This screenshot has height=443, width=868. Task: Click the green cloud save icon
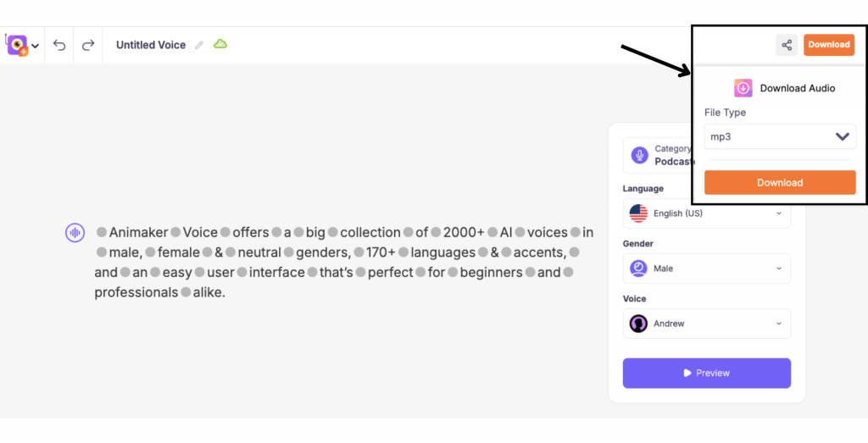(x=220, y=44)
